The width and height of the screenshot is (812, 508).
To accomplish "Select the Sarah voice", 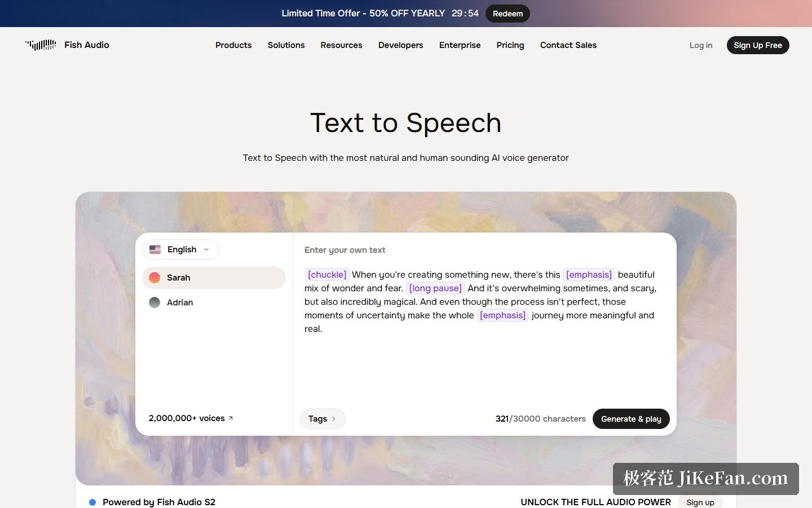I will pyautogui.click(x=214, y=278).
